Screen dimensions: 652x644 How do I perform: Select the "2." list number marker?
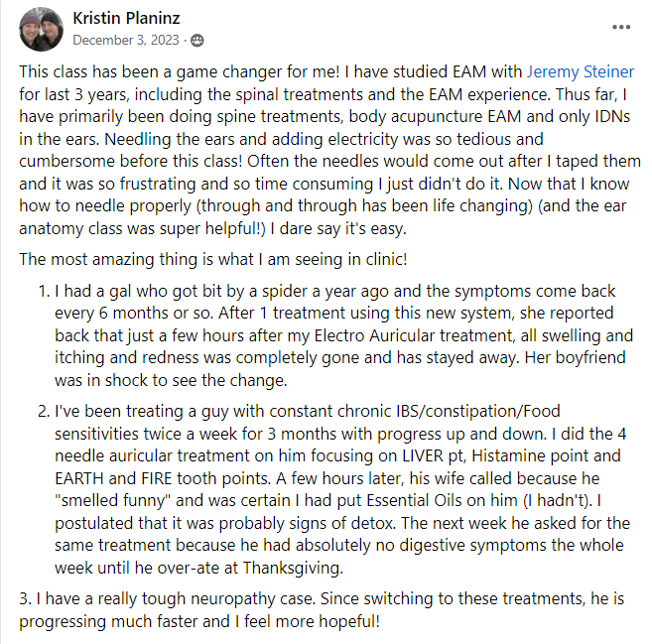pyautogui.click(x=44, y=411)
